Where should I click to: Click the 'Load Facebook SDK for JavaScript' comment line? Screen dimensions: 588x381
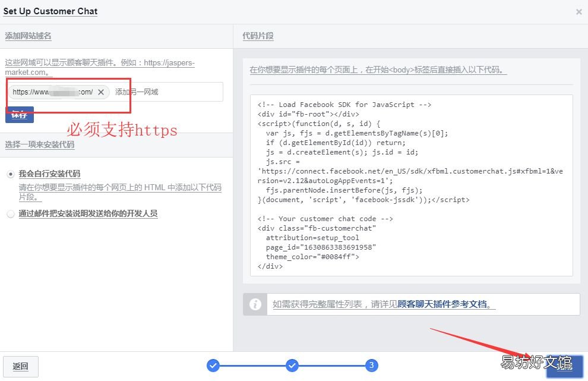point(344,105)
